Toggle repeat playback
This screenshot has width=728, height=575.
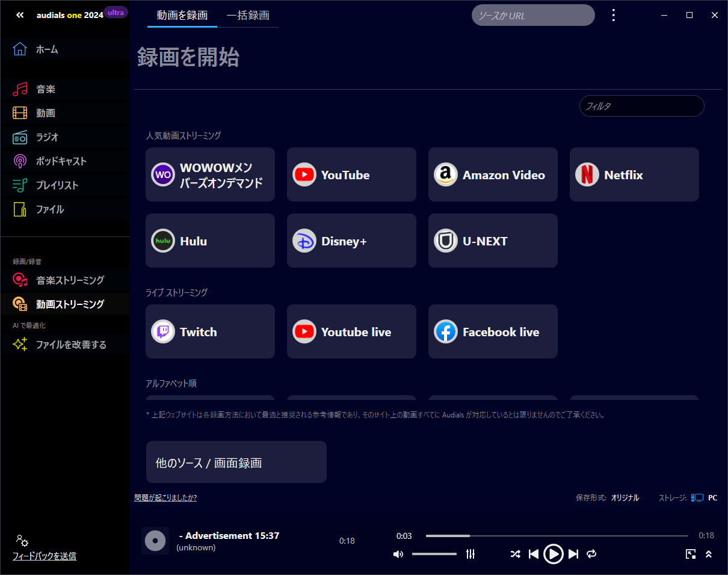pos(591,554)
